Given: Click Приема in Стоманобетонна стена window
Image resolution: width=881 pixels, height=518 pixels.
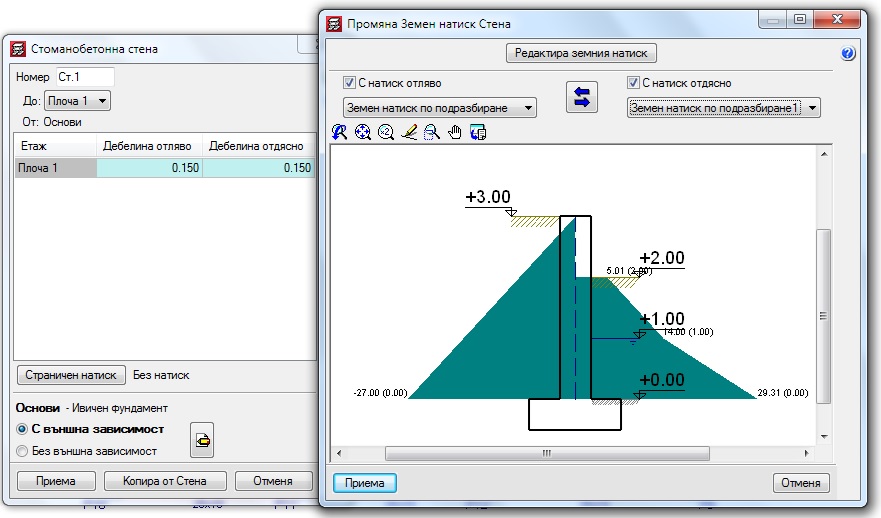Looking at the screenshot, I should coord(56,481).
